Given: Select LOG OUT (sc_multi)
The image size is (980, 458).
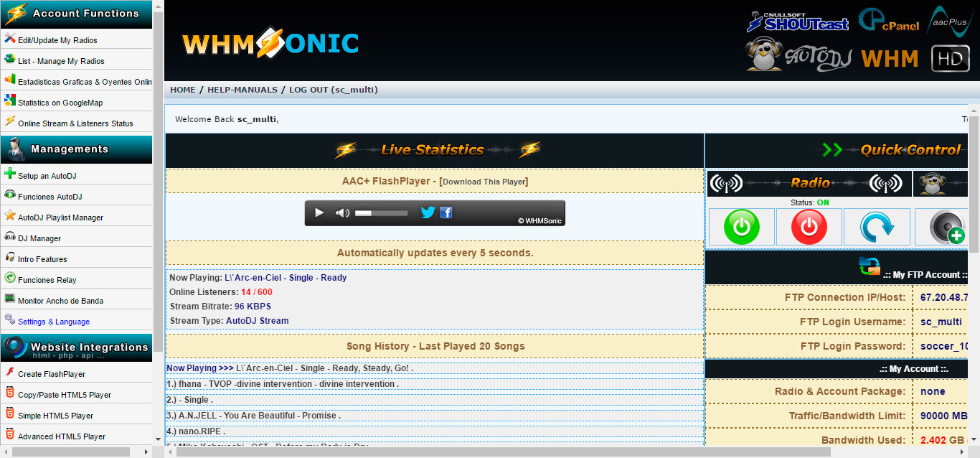Looking at the screenshot, I should click(334, 90).
